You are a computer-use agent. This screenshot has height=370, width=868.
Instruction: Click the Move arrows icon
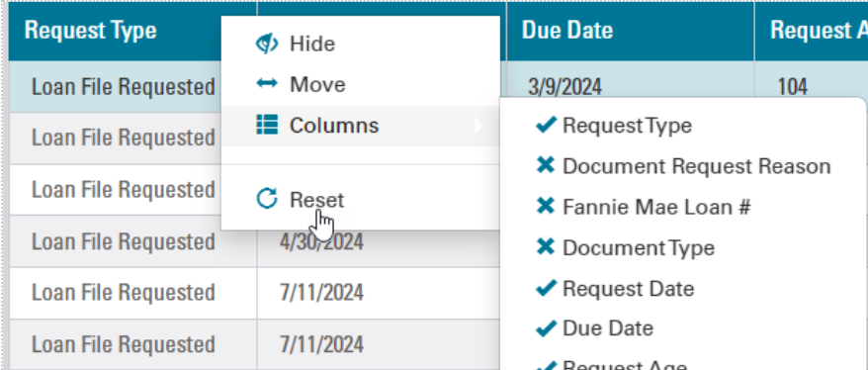(267, 84)
